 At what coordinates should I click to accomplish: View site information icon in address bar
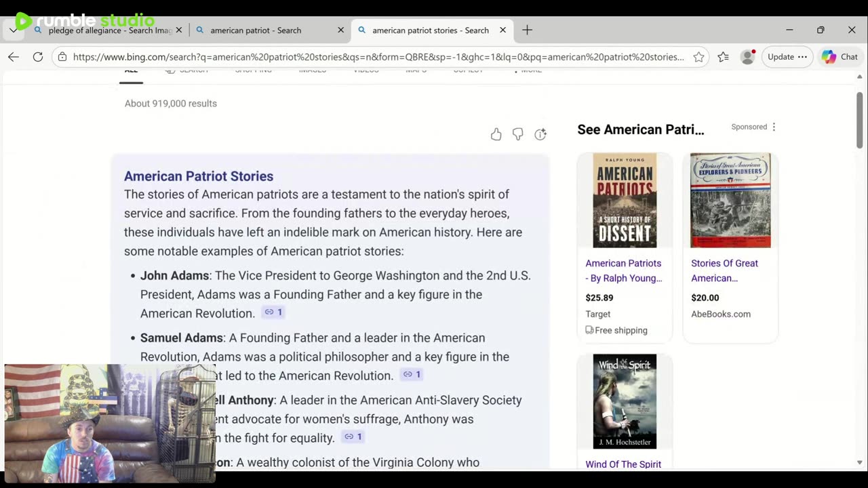pyautogui.click(x=62, y=57)
